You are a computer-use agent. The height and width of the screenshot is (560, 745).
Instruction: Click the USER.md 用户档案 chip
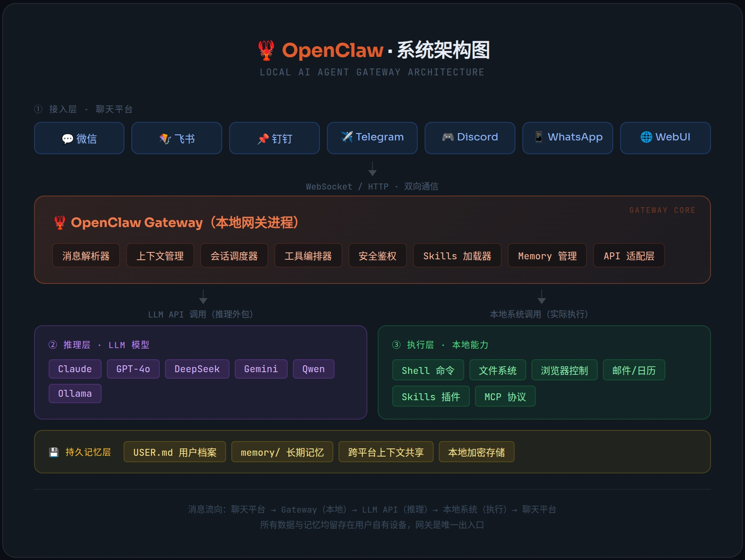click(175, 452)
